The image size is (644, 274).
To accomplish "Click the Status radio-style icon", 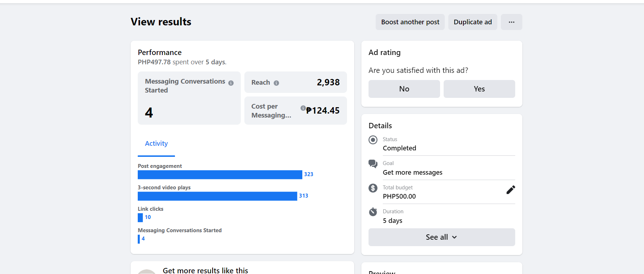I will (373, 140).
